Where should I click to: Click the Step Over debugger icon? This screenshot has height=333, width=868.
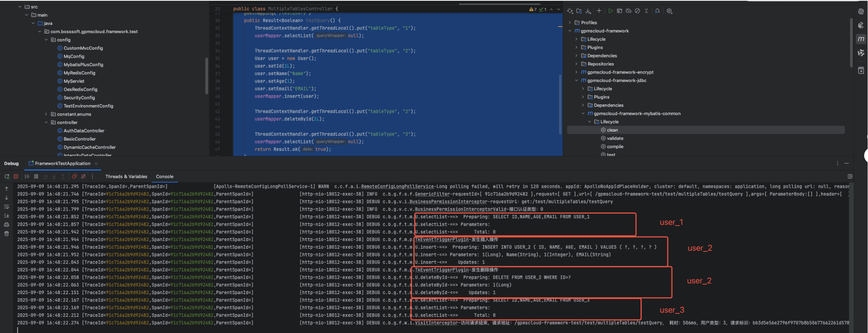(45, 176)
